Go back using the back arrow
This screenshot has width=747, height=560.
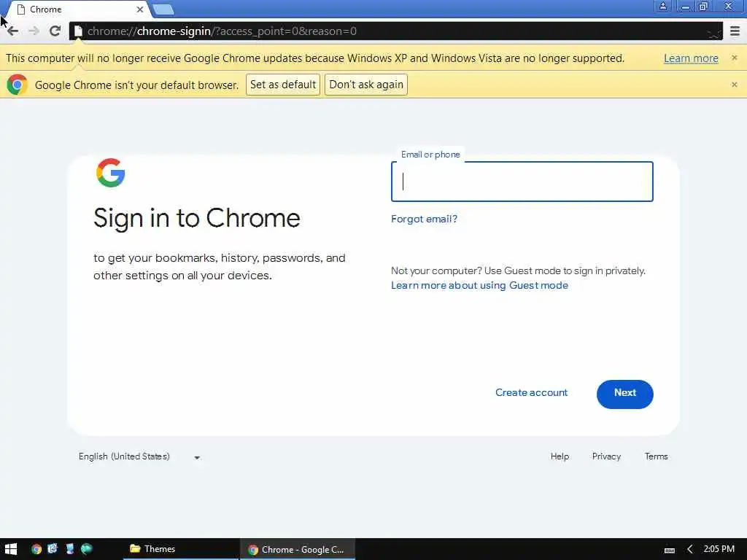point(13,31)
